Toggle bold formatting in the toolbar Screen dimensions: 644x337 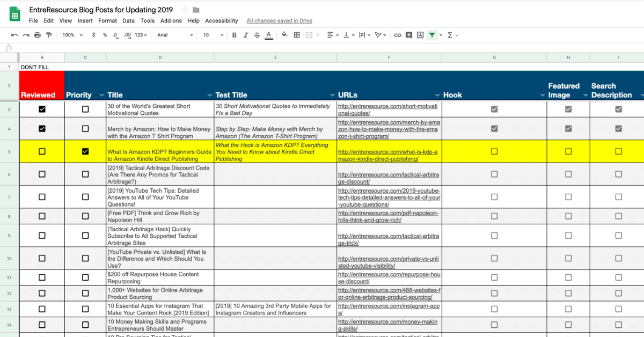click(233, 35)
